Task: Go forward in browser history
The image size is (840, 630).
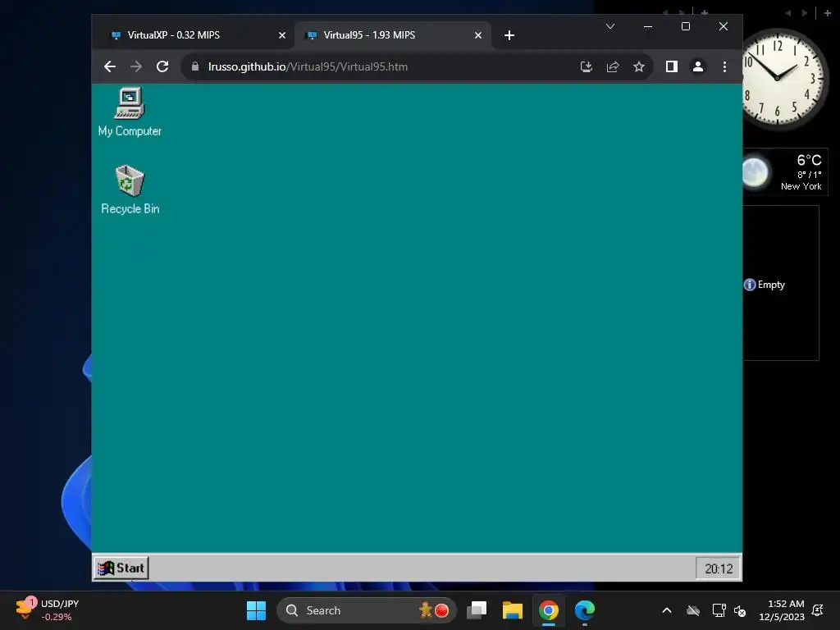Action: tap(136, 66)
